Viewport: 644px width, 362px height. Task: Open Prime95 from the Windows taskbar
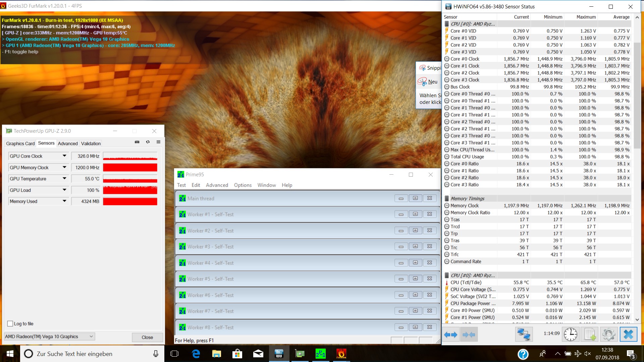point(320,354)
